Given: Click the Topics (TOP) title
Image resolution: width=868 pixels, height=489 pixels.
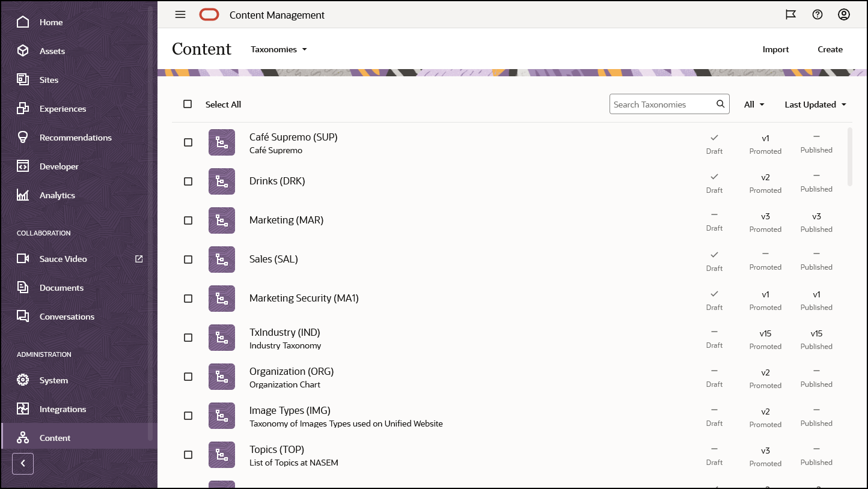Looking at the screenshot, I should click(277, 449).
